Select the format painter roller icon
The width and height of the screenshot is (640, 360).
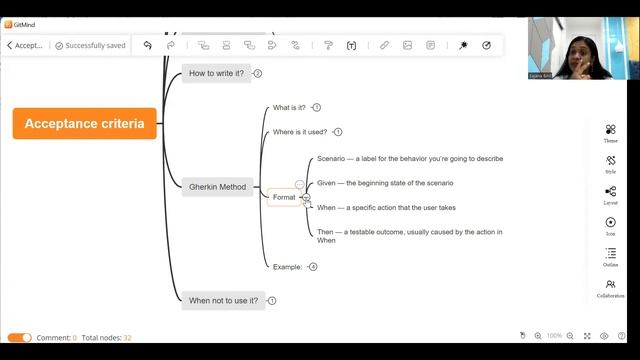[328, 45]
